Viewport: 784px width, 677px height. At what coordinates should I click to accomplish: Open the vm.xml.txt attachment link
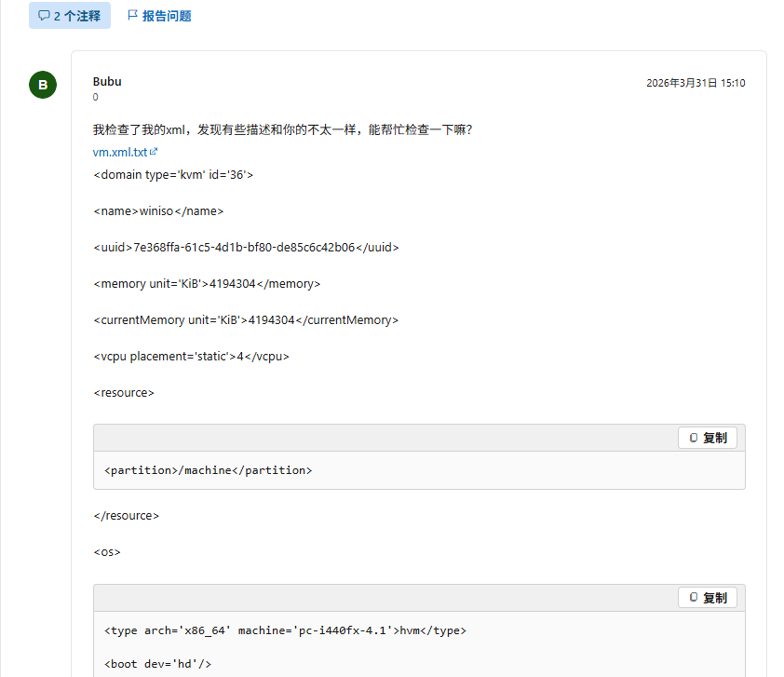click(x=120, y=152)
